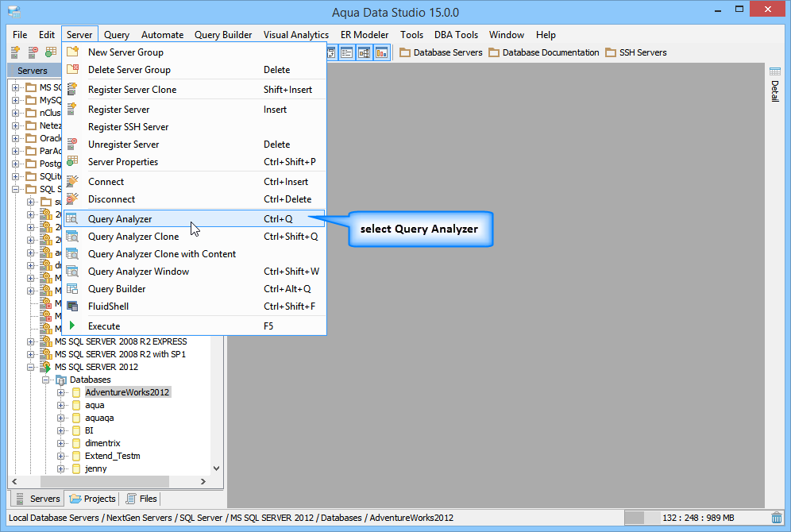Click the Aqua Data Studio title bar app icon
The image size is (791, 532).
pos(14,12)
